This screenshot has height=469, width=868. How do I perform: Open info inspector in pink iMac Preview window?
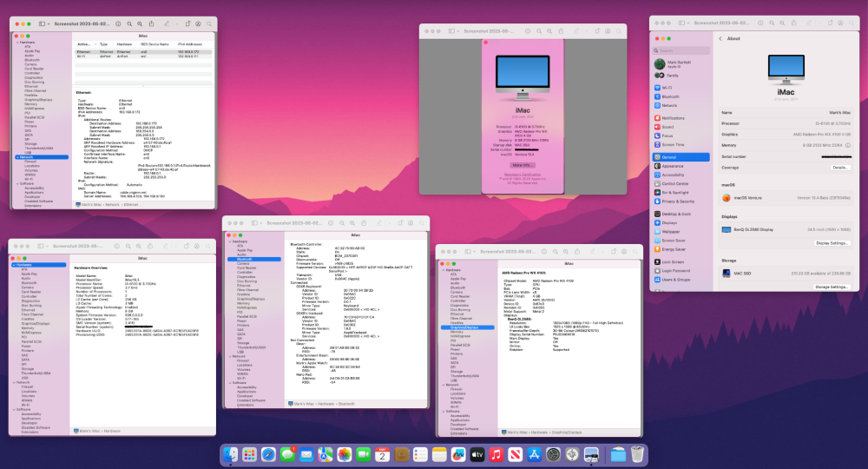(528, 31)
